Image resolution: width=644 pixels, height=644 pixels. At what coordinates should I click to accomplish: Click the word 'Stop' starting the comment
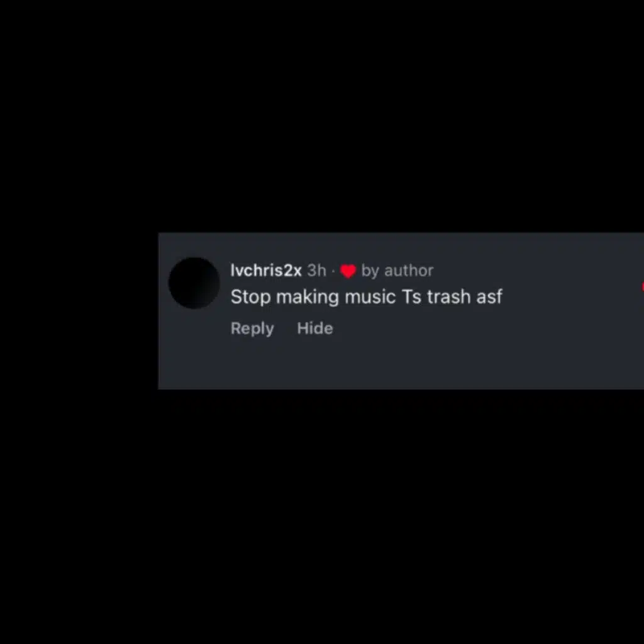[250, 297]
